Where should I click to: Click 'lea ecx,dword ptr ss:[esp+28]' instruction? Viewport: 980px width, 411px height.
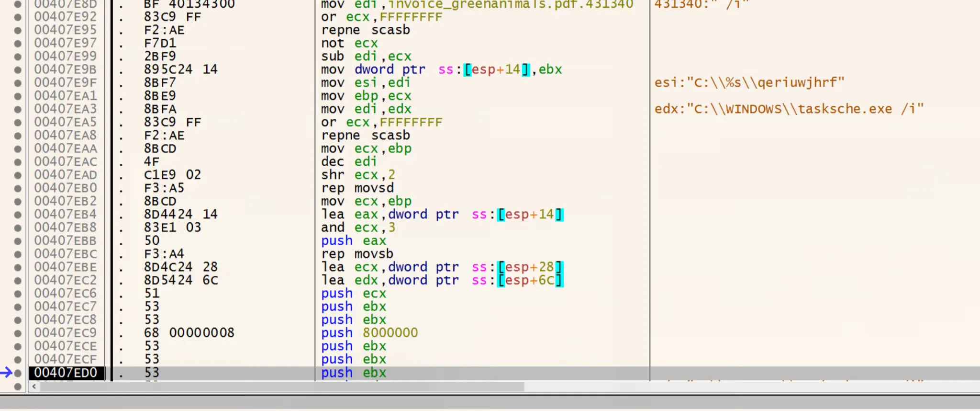(x=442, y=267)
